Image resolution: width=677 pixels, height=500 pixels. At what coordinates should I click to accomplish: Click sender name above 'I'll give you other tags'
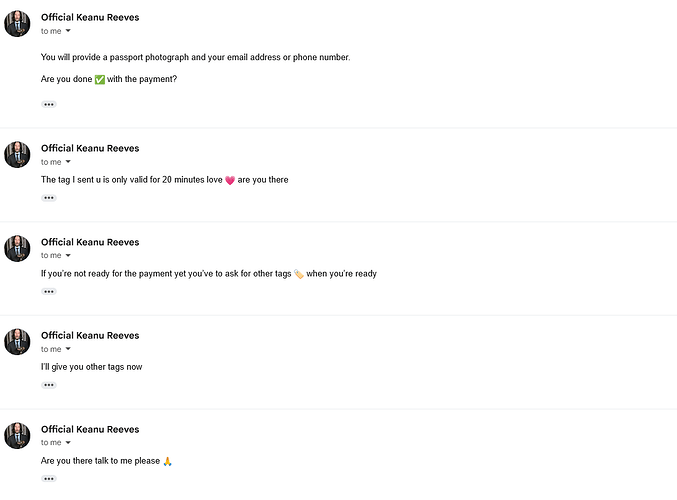(x=90, y=335)
